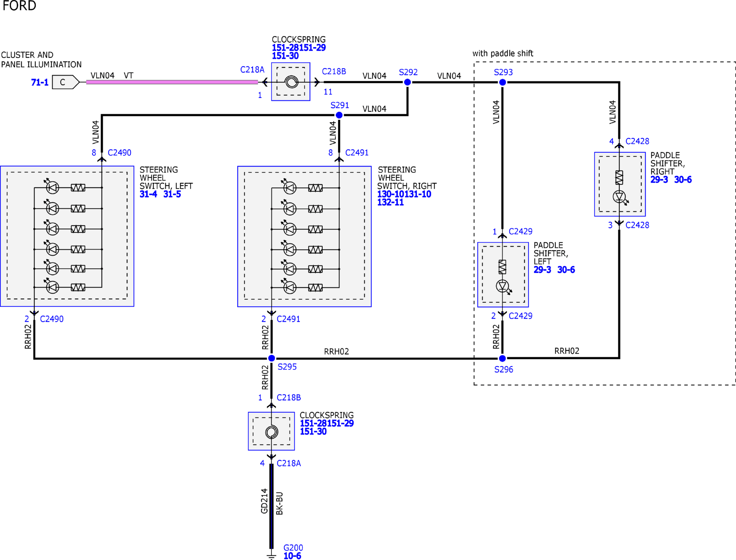This screenshot has height=560, width=736.
Task: Select the violet VLN04 VT wire
Action: [172, 82]
